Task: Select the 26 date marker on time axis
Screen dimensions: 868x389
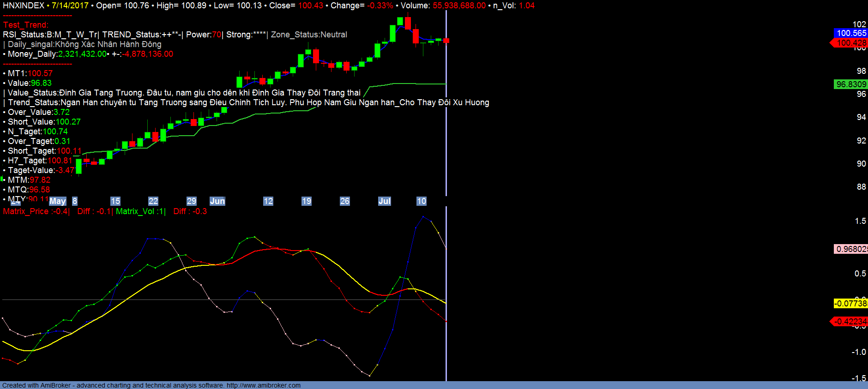Action: click(344, 201)
